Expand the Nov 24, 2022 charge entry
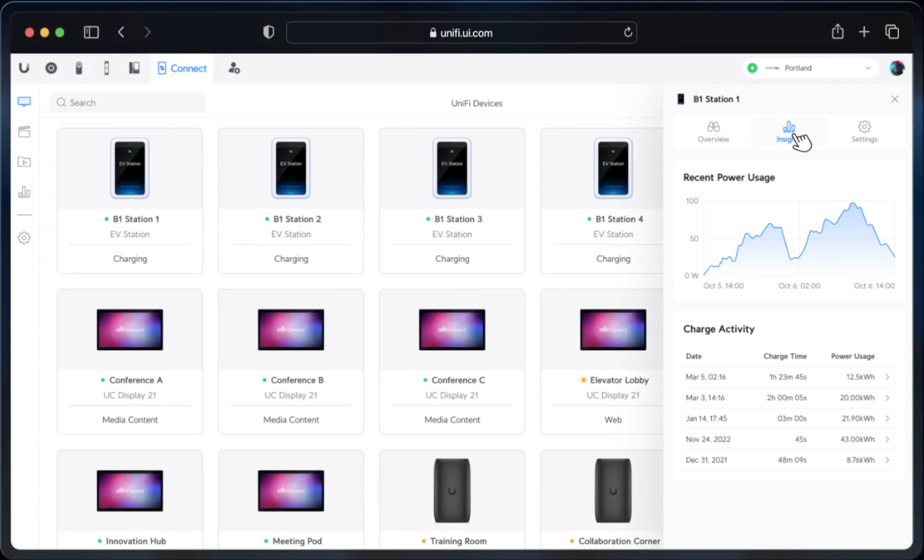 pyautogui.click(x=887, y=439)
